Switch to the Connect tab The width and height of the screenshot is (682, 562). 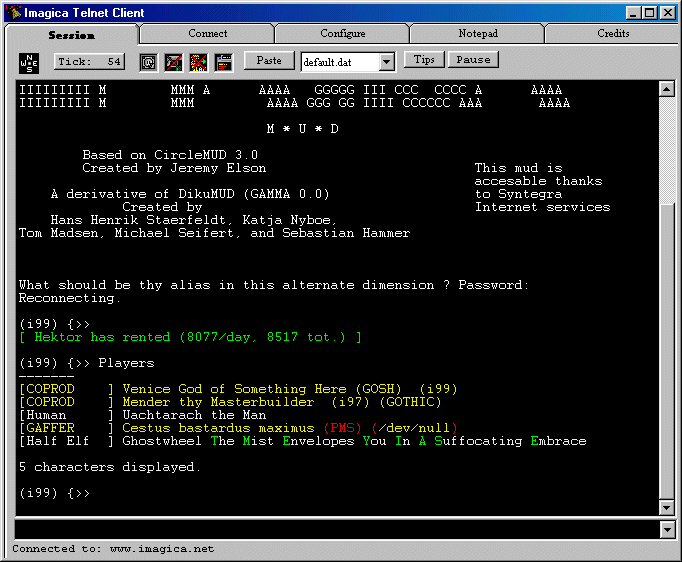(x=207, y=34)
